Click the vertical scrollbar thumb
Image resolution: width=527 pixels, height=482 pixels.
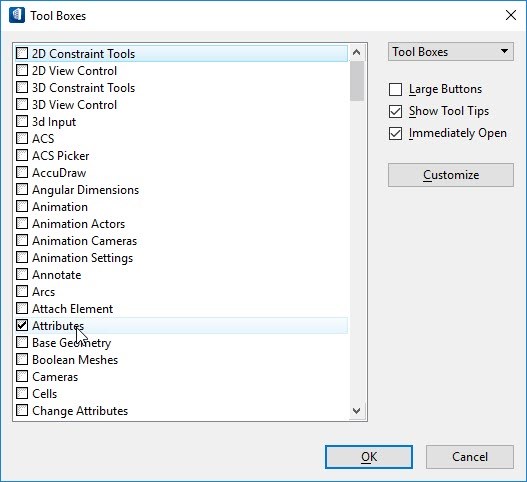(x=357, y=81)
